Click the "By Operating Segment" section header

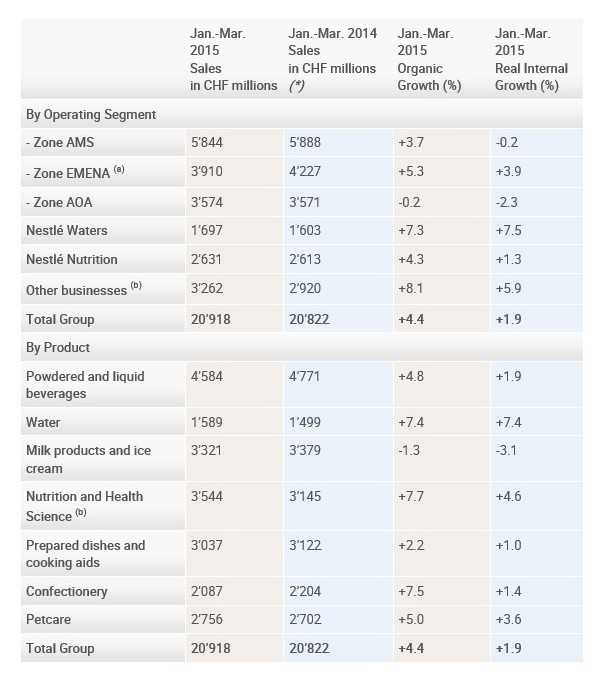(x=91, y=115)
